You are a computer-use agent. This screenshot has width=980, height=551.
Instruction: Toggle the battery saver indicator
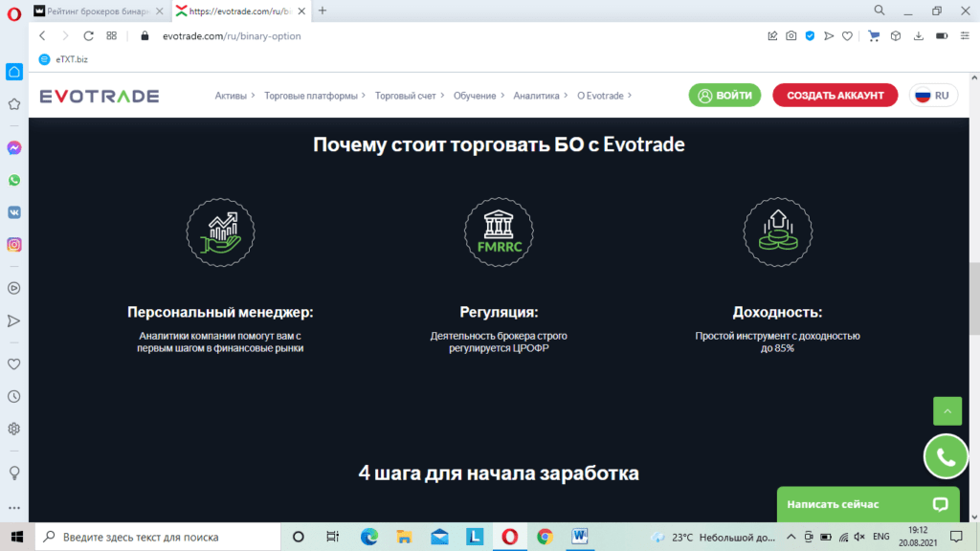click(941, 35)
